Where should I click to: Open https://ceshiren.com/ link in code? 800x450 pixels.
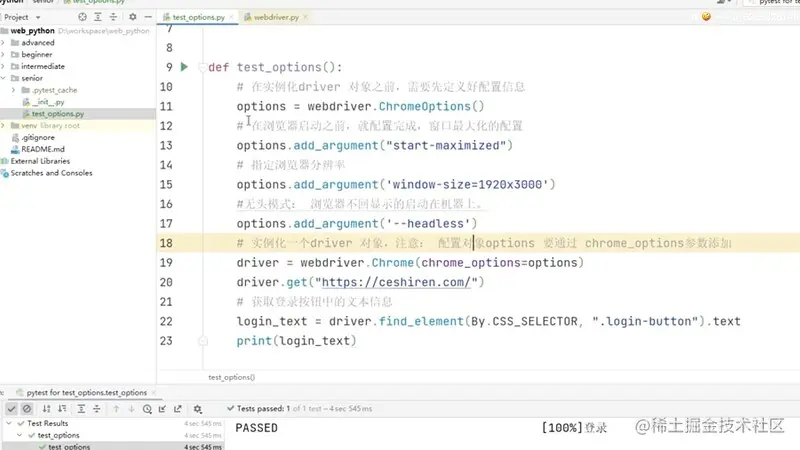tap(396, 282)
